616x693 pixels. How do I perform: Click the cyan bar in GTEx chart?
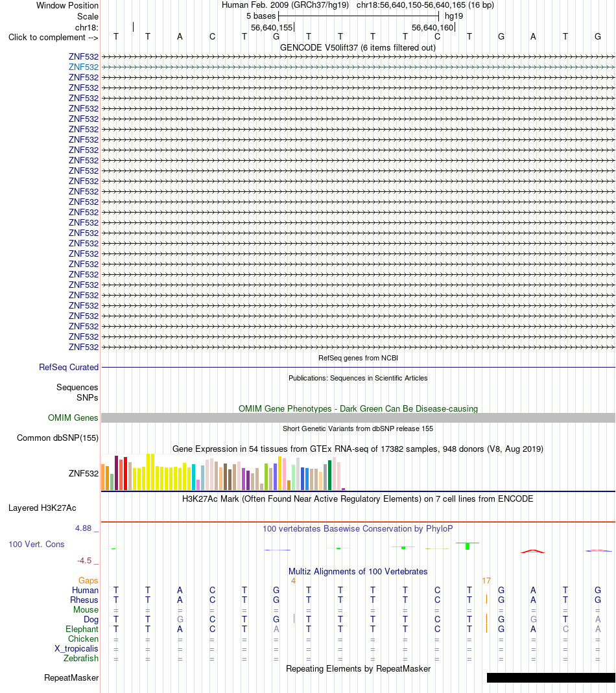194,477
